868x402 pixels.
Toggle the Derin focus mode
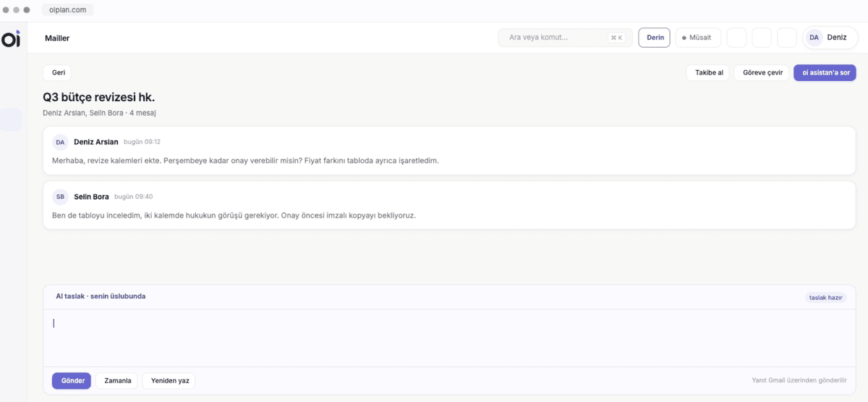click(654, 38)
